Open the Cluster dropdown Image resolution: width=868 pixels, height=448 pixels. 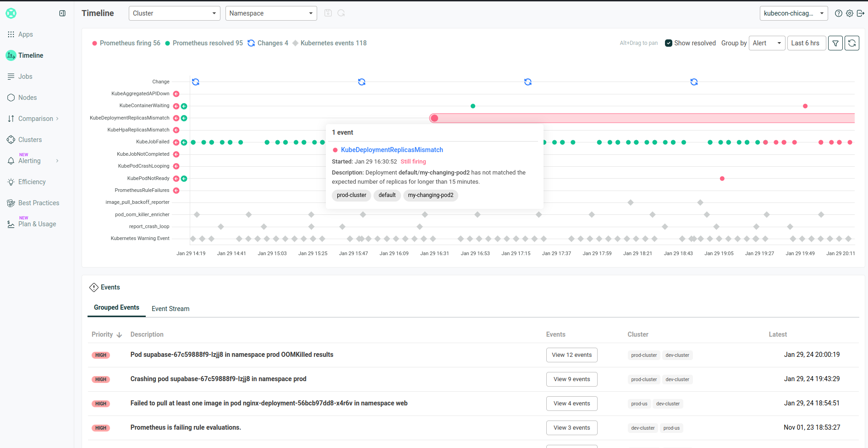[x=174, y=13]
